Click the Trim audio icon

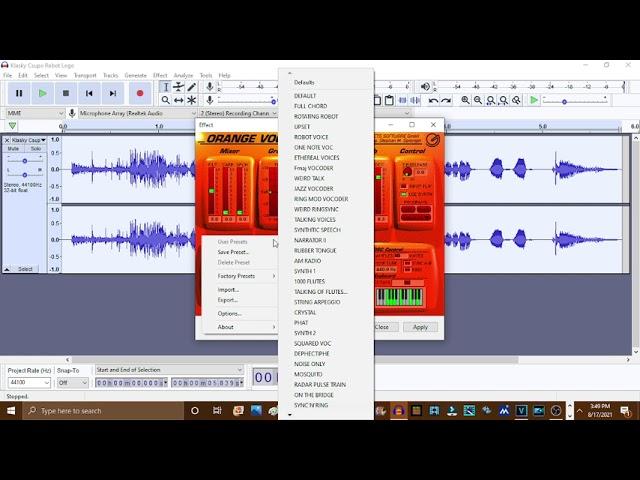coord(402,100)
